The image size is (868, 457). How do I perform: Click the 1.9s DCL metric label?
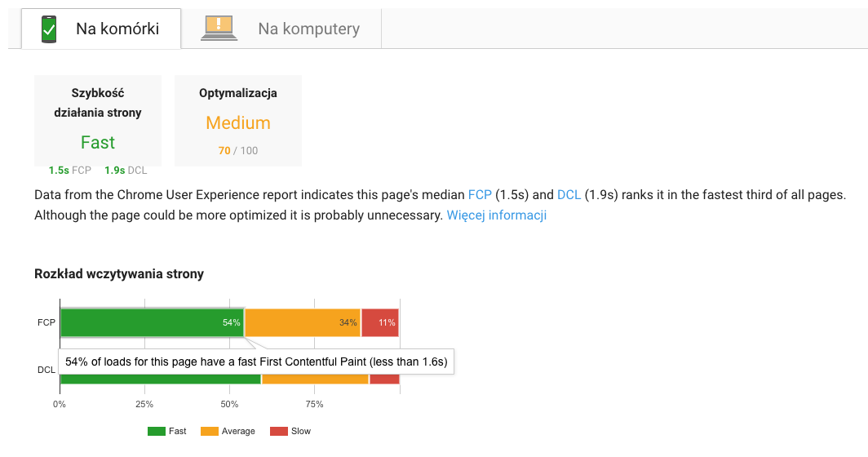(x=126, y=171)
